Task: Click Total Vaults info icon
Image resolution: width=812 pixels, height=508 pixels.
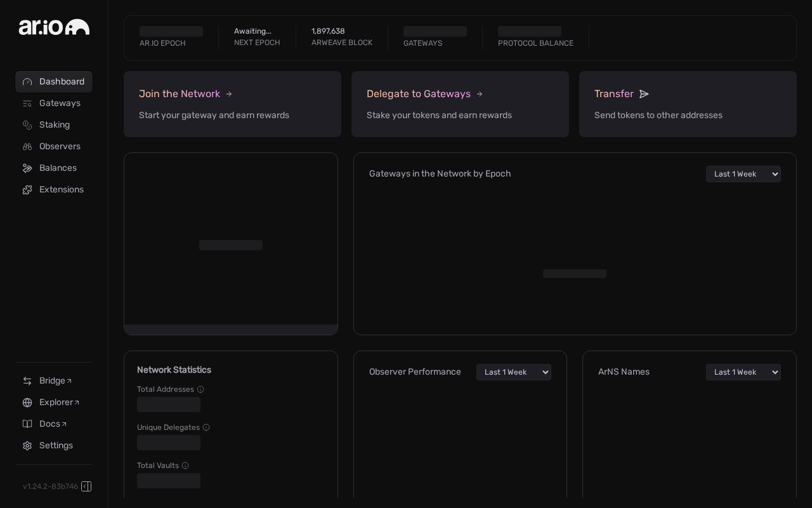Action: point(185,465)
